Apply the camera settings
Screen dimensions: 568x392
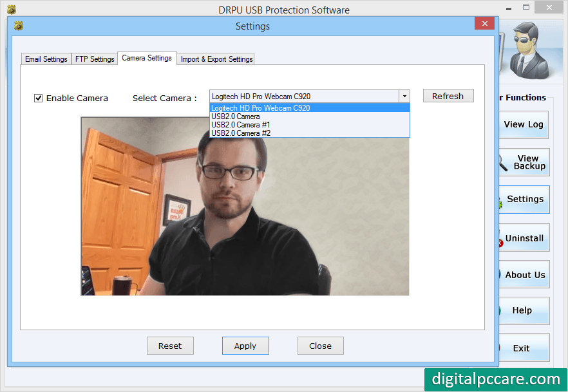click(245, 346)
